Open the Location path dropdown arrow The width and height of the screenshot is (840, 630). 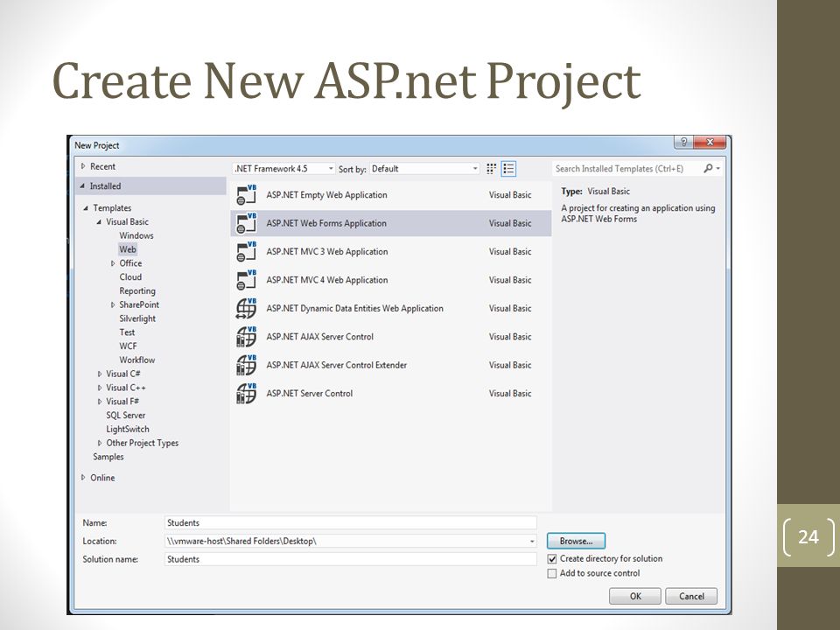click(x=531, y=542)
